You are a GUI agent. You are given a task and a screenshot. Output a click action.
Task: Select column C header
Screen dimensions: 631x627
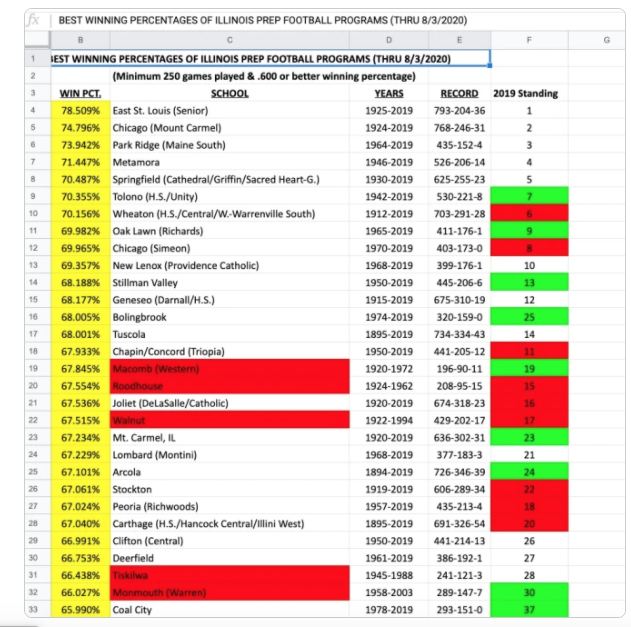point(229,40)
